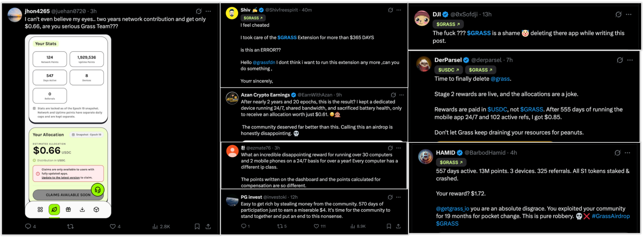Retweet jhon4265's post
Viewport: 644px width, 237px height.
click(x=70, y=226)
